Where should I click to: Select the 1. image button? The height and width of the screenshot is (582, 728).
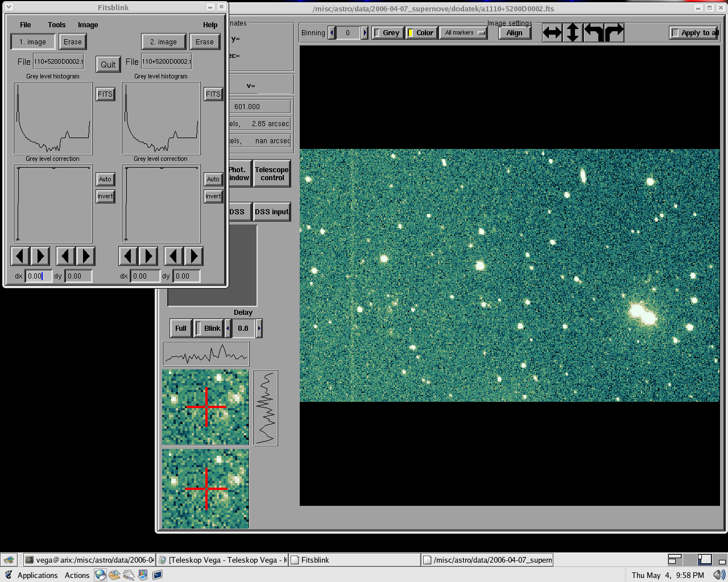coord(33,42)
